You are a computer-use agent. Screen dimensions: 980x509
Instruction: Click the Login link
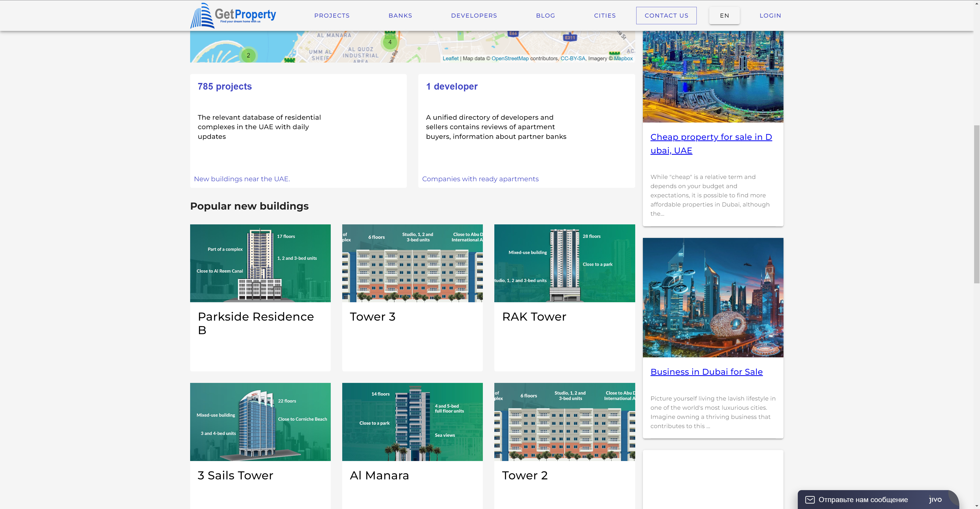click(x=770, y=16)
